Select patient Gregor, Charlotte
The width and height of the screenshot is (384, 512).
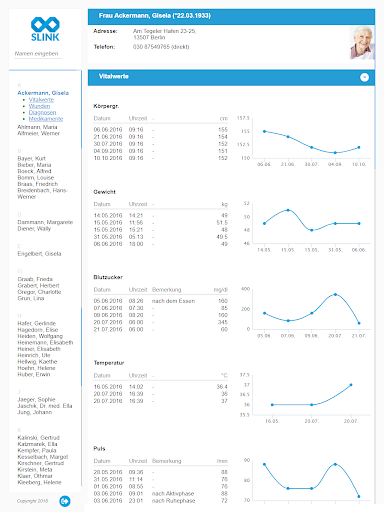39,292
